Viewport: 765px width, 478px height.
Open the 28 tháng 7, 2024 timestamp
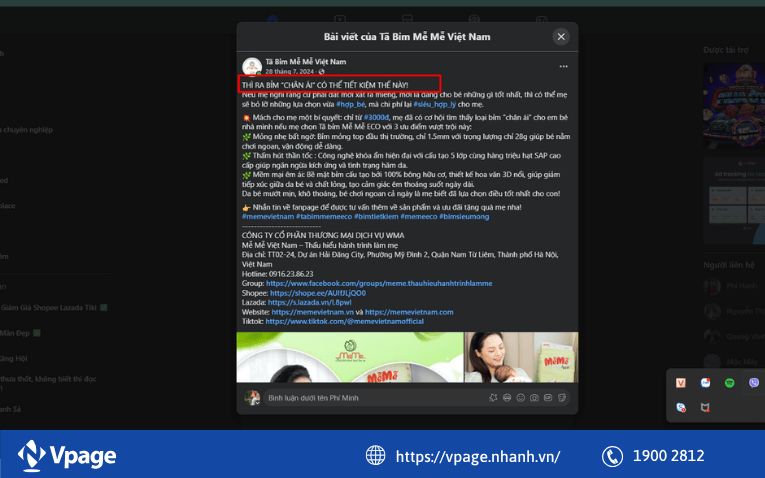tap(290, 71)
